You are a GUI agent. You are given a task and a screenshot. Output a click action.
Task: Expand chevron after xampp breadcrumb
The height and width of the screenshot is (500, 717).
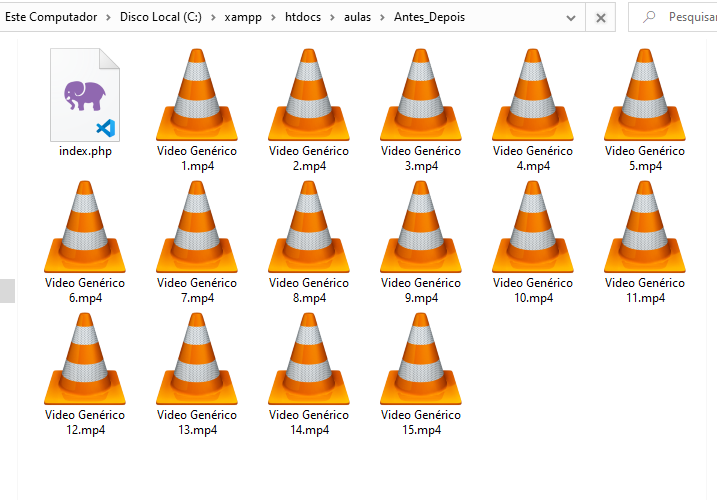(273, 17)
